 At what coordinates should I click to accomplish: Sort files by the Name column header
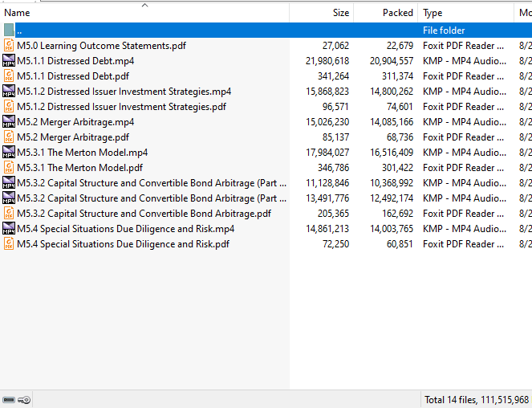point(17,13)
